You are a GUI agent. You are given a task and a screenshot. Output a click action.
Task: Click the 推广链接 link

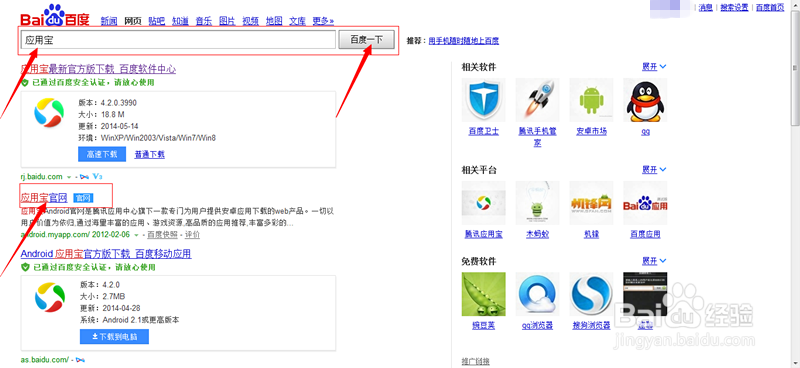[476, 361]
